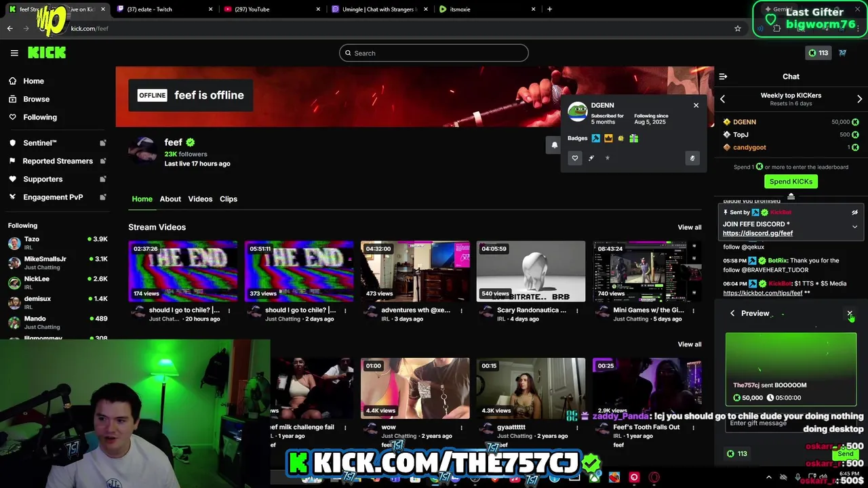The width and height of the screenshot is (868, 488).
Task: Collapse the Chat panel icon
Action: click(x=723, y=77)
